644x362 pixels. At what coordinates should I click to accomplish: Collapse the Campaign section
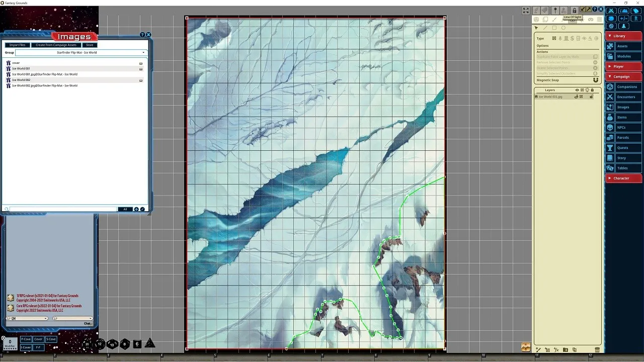click(623, 76)
